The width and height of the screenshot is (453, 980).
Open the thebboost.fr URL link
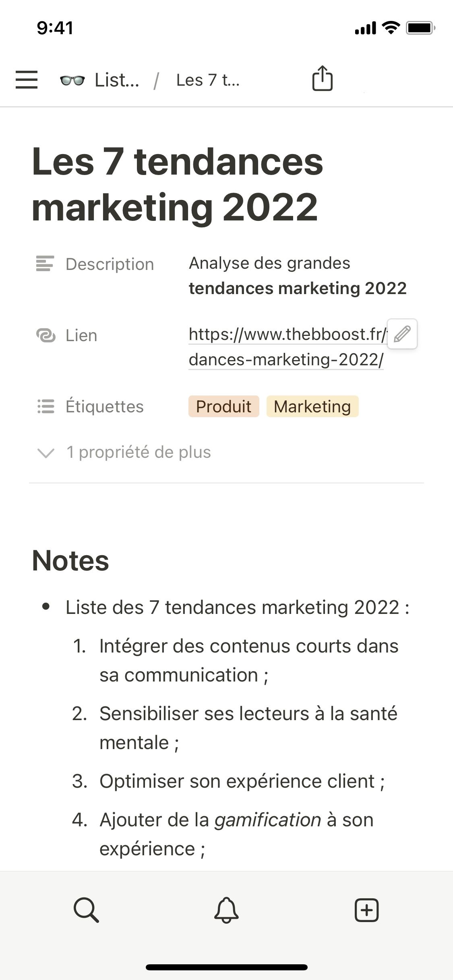[x=286, y=347]
